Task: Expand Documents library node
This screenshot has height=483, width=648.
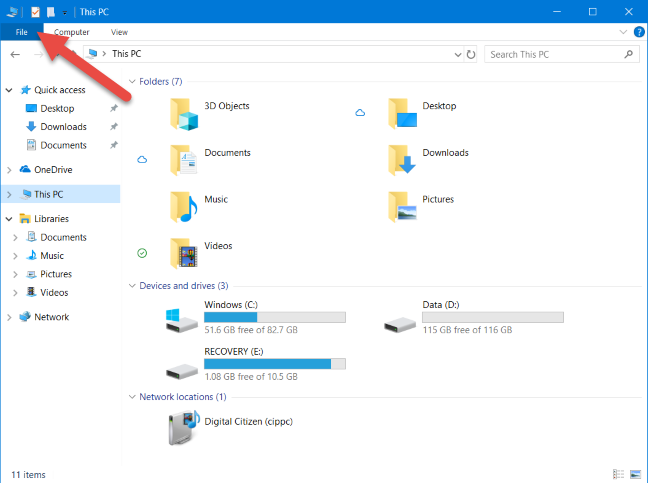Action: (x=15, y=238)
